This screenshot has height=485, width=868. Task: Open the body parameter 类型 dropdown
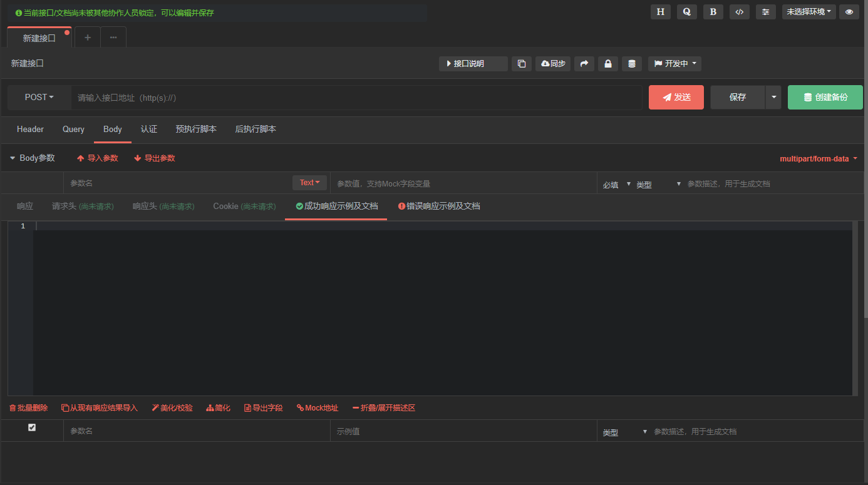(x=658, y=185)
